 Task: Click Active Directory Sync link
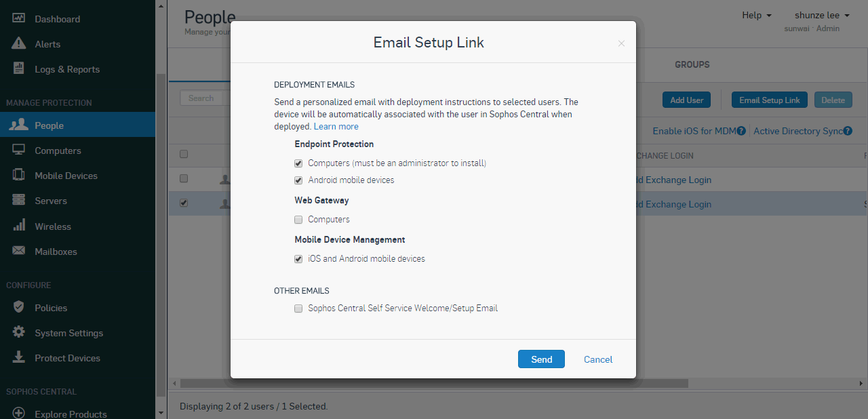[797, 131]
